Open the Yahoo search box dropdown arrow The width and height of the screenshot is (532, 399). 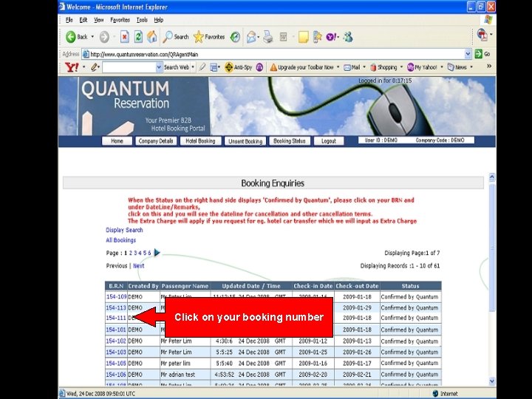159,67
